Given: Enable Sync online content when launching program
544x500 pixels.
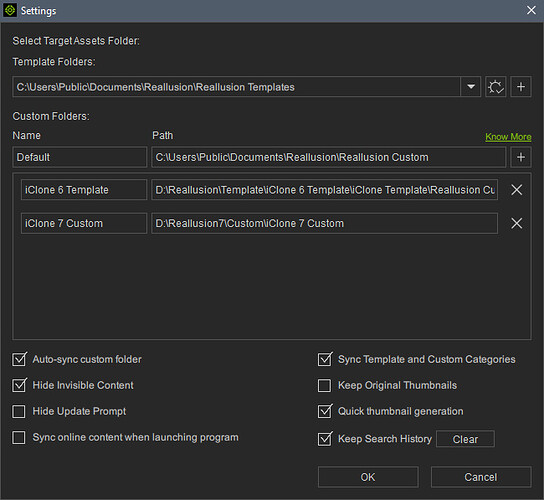Looking at the screenshot, I should coord(19,438).
